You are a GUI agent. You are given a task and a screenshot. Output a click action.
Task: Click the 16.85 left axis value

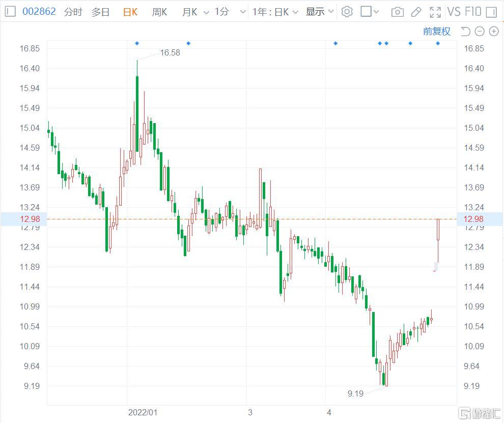coord(30,48)
